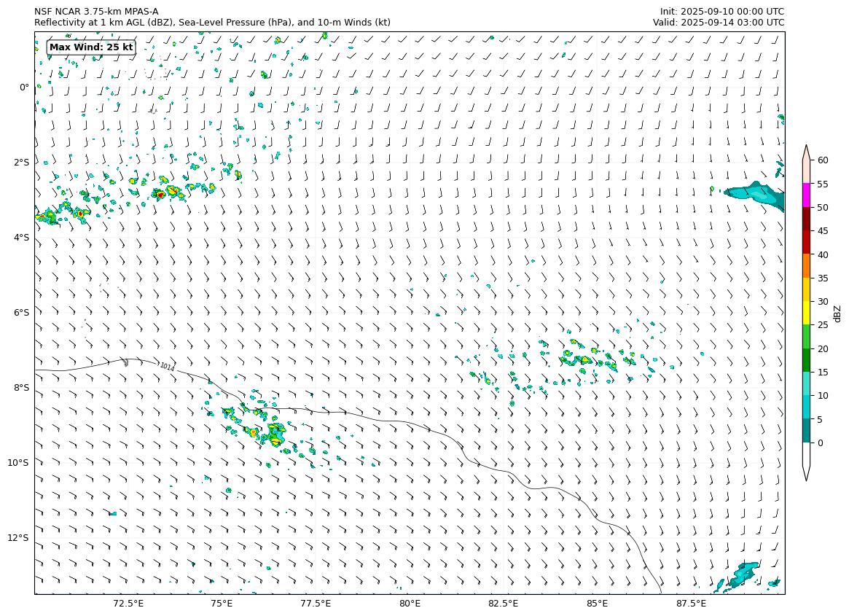Click the 72.5°E longitude axis label
849x616 pixels.
[x=128, y=604]
